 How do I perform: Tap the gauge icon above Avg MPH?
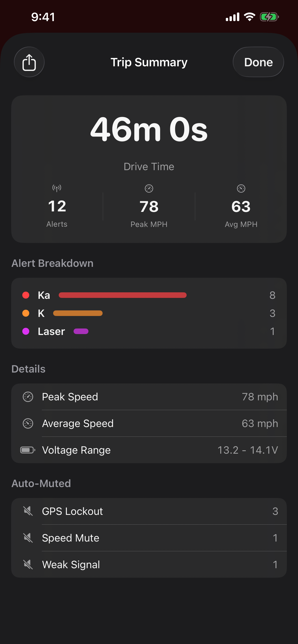coord(241,188)
